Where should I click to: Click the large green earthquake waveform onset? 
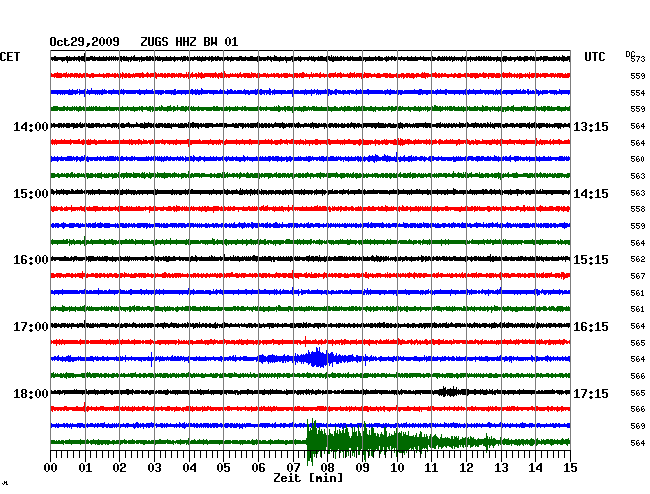click(310, 442)
